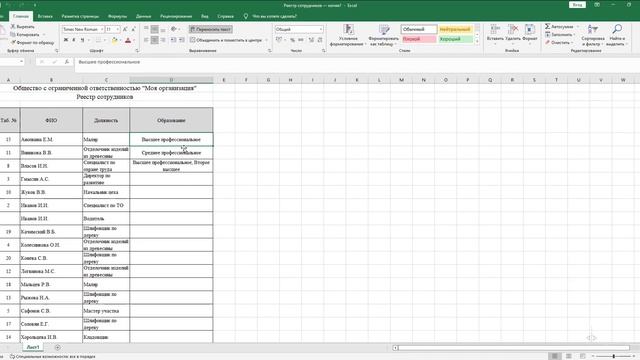Viewport: 640px width, 360px height.
Task: Click the text orientation icon
Action: 174,29
